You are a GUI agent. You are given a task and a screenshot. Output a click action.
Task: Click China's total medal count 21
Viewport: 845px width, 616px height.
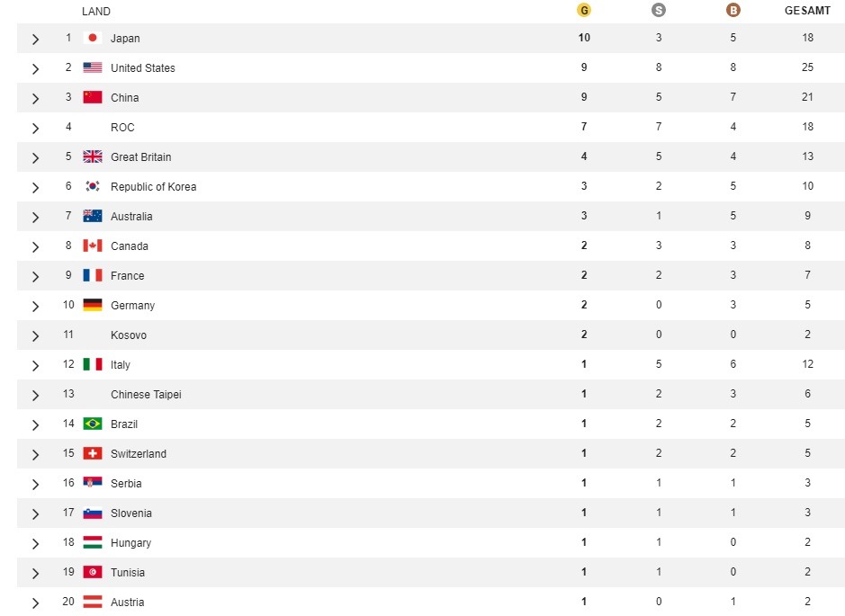click(x=807, y=97)
